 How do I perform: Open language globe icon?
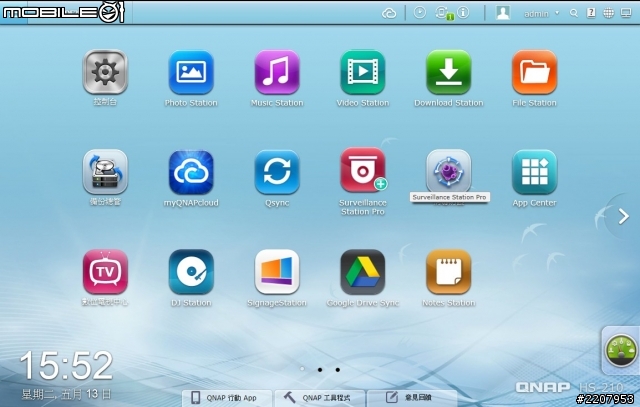(x=609, y=13)
